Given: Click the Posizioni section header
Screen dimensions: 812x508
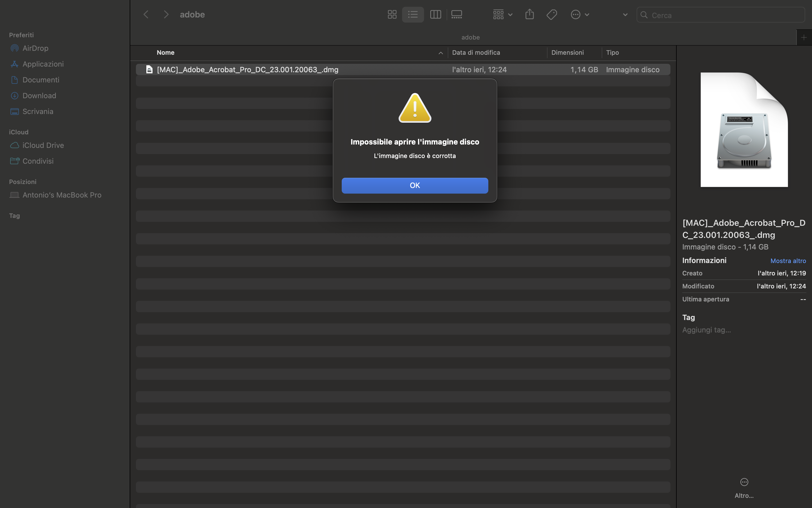Looking at the screenshot, I should [23, 182].
